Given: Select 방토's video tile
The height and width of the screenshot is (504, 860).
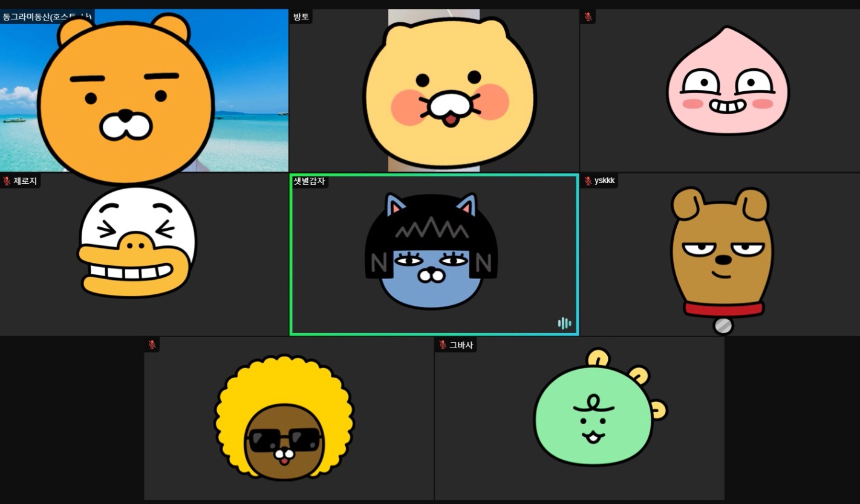Looking at the screenshot, I should 434,90.
